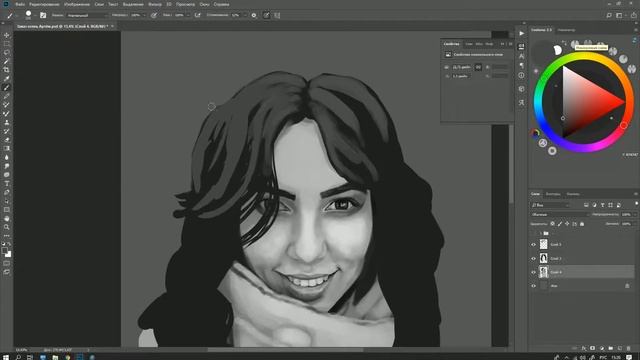Select the Rectangle shape tool
This screenshot has height=360, width=640.
[7, 209]
